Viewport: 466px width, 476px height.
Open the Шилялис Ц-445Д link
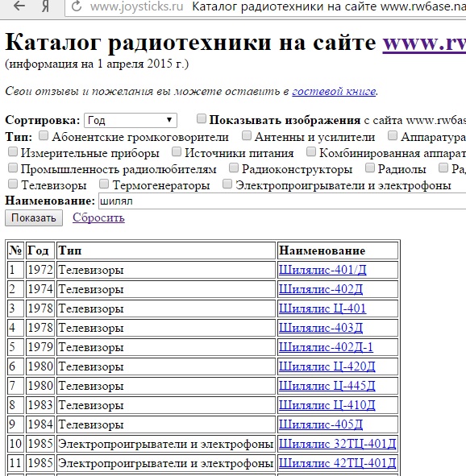327,386
